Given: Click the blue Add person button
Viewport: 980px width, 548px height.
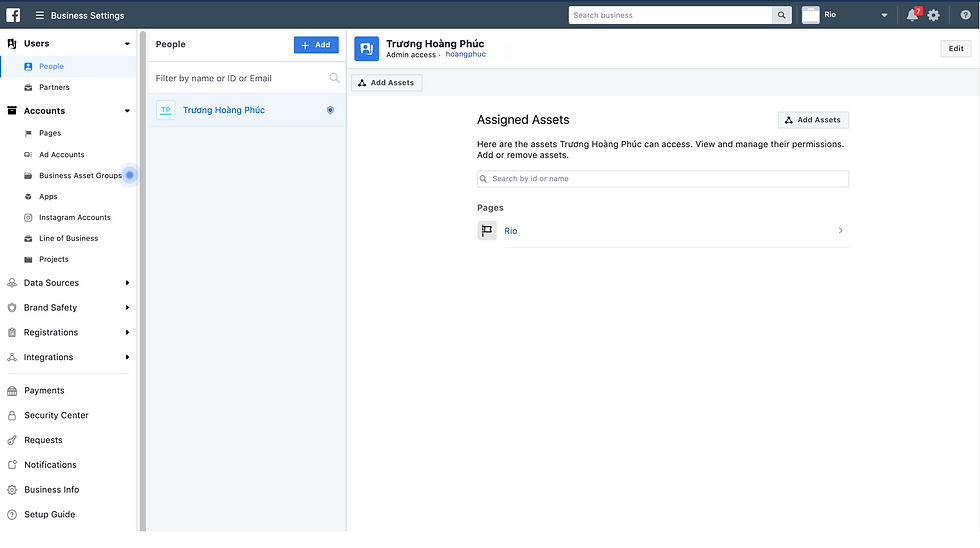Looking at the screenshot, I should [316, 45].
